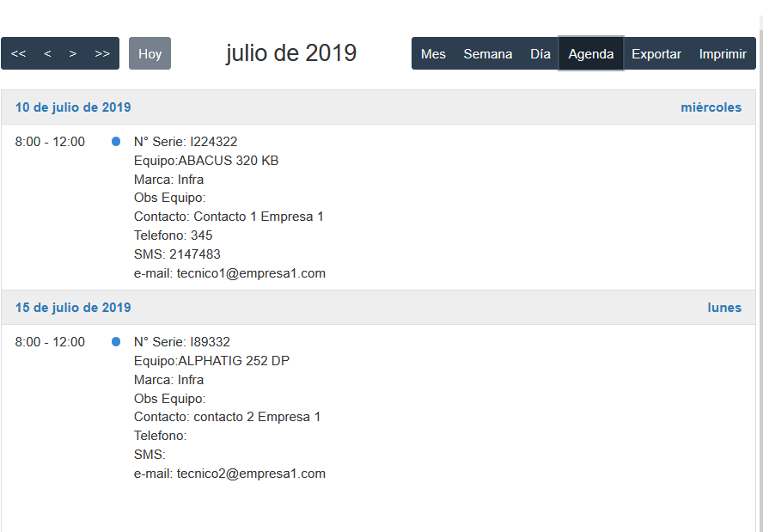Go to previous period with < button
Viewport: 763px width, 532px height.
coord(47,53)
